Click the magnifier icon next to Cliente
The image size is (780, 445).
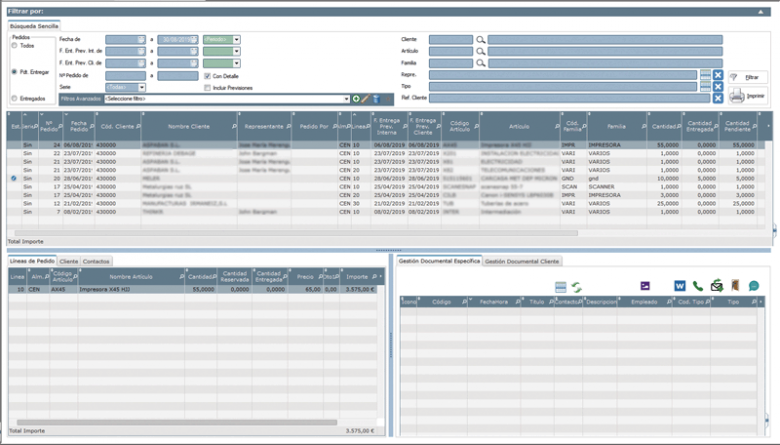click(480, 39)
